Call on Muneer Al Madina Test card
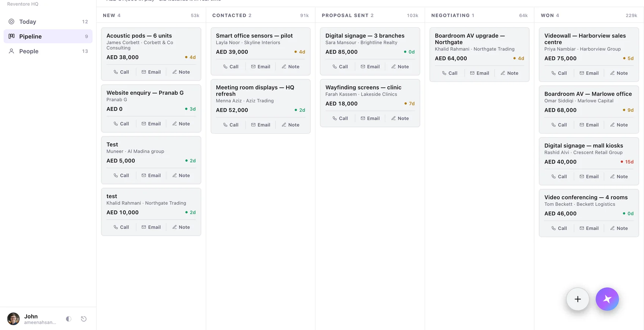The width and height of the screenshot is (644, 330). tap(121, 176)
